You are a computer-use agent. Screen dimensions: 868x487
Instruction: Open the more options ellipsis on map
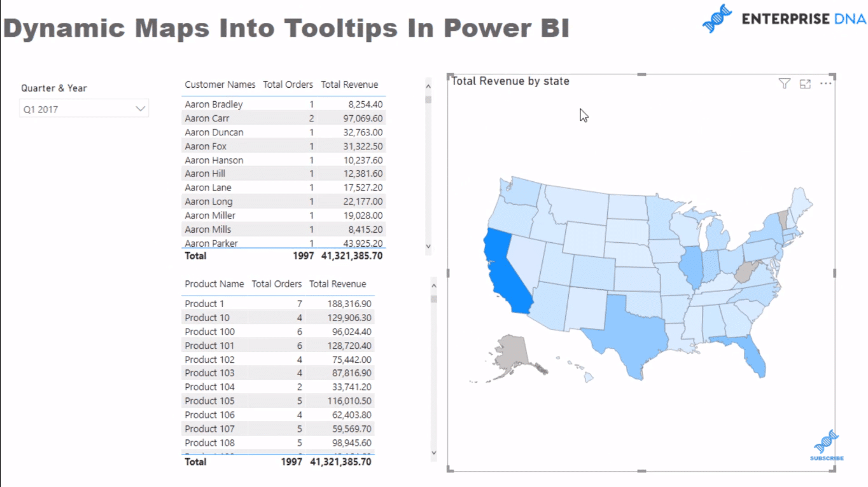pyautogui.click(x=826, y=83)
